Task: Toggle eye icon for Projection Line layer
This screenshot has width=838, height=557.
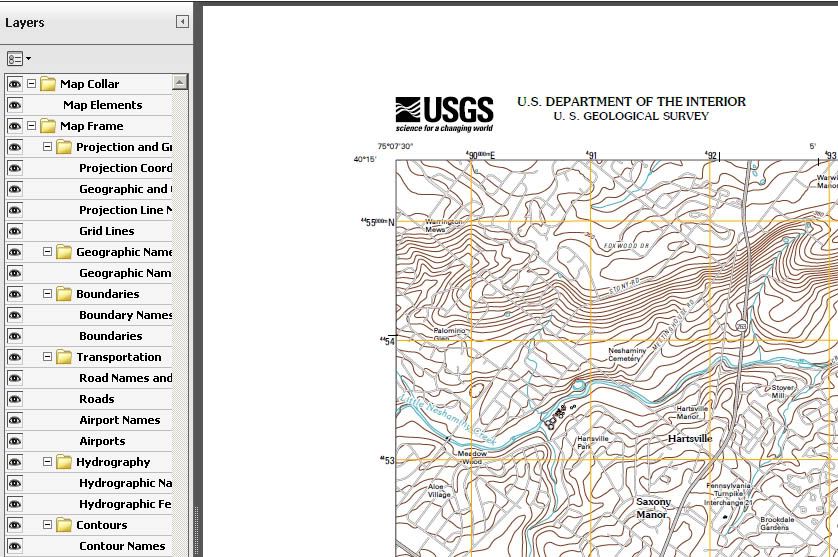Action: (x=14, y=210)
